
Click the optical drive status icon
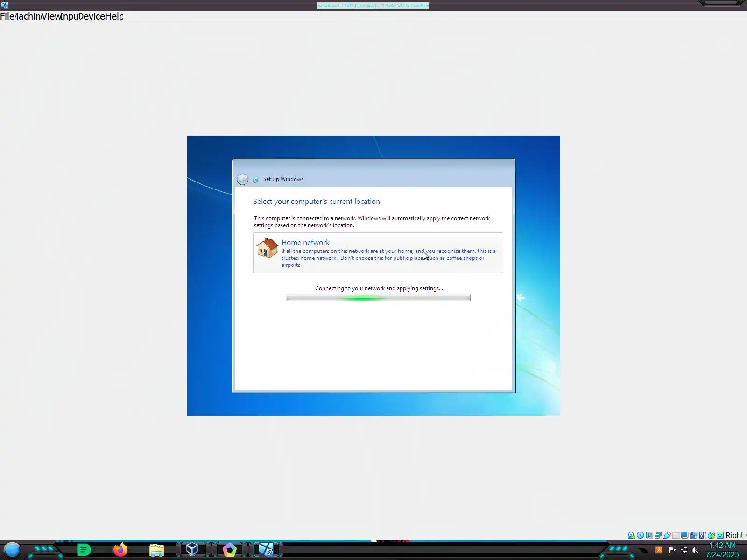(641, 535)
